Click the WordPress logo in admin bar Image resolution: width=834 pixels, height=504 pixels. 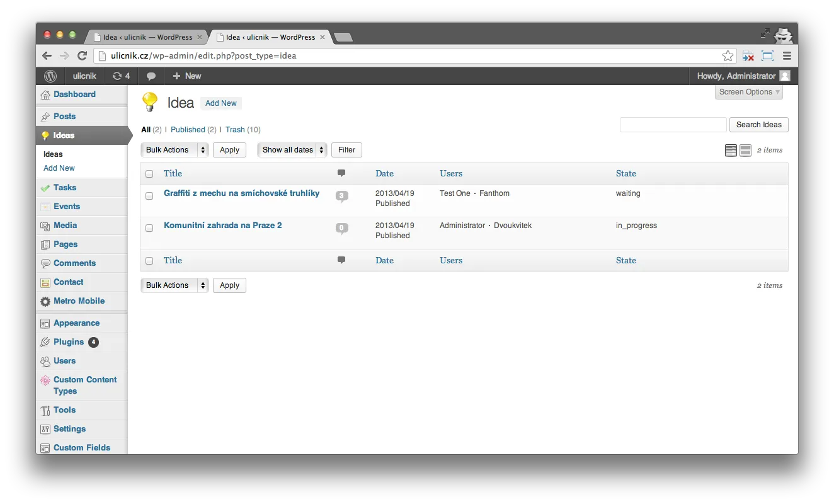(50, 76)
